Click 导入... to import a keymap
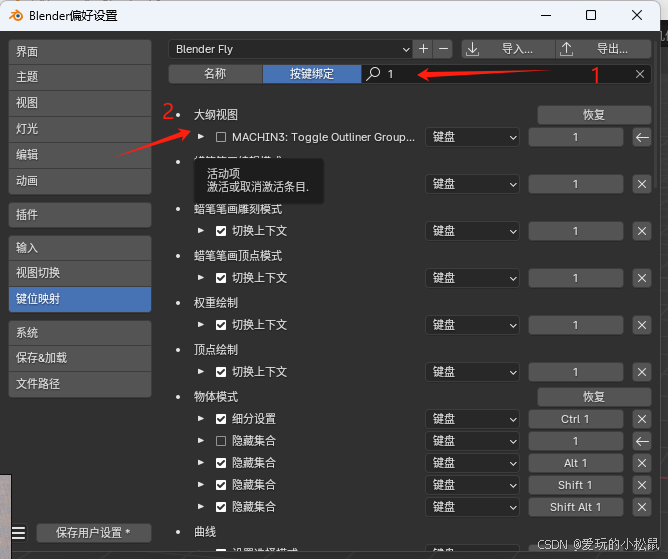The height and width of the screenshot is (559, 668). point(509,49)
